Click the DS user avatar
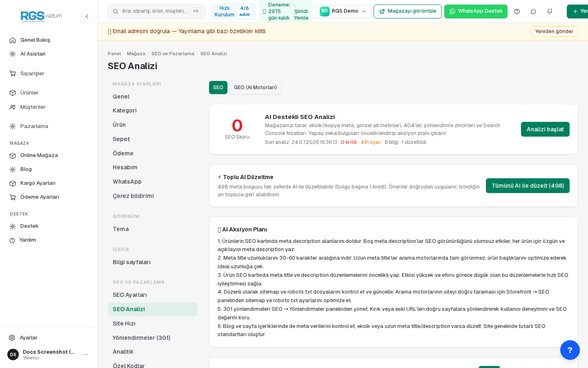588x368 pixels. coord(13,355)
